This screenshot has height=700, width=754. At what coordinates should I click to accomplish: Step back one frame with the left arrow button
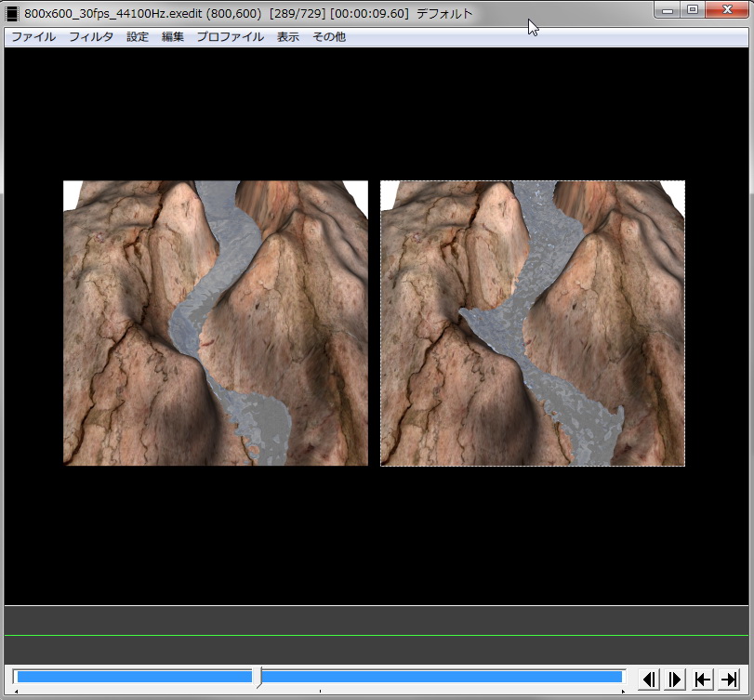coord(650,680)
